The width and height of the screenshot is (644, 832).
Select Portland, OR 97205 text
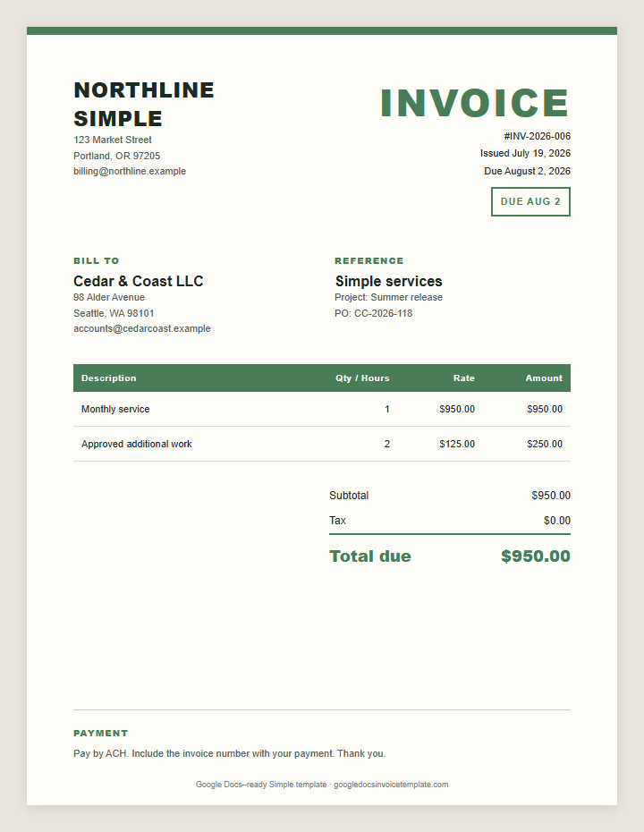point(116,156)
